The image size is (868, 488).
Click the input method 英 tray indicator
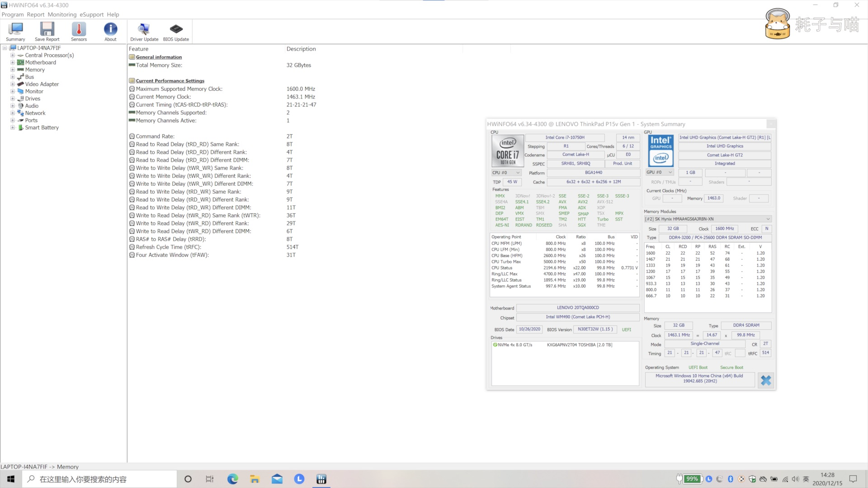coord(806,479)
